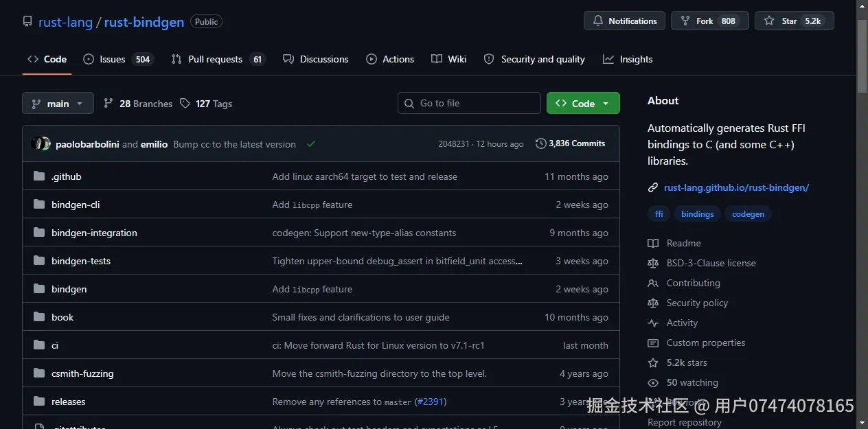Click the csmith-fuzzing folder icon
The width and height of the screenshot is (868, 429).
click(39, 373)
